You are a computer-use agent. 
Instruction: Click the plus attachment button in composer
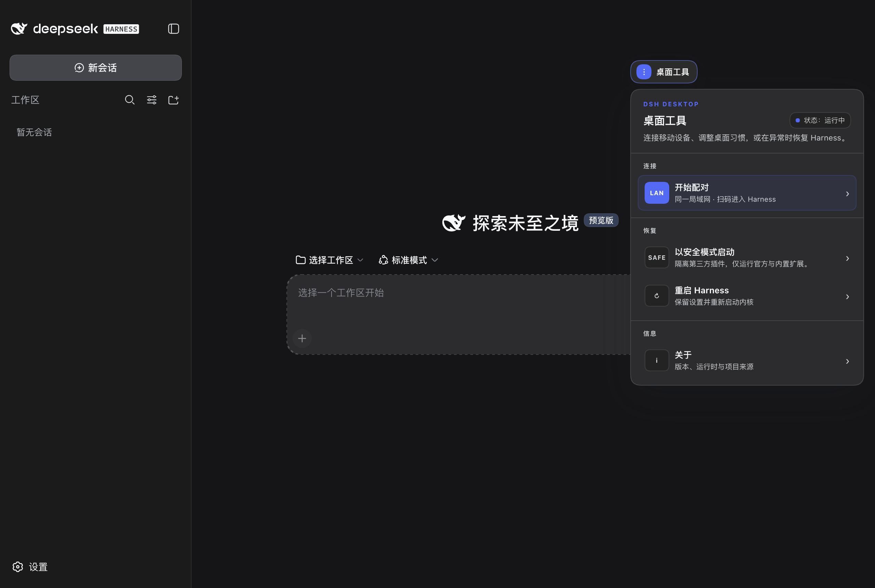302,338
